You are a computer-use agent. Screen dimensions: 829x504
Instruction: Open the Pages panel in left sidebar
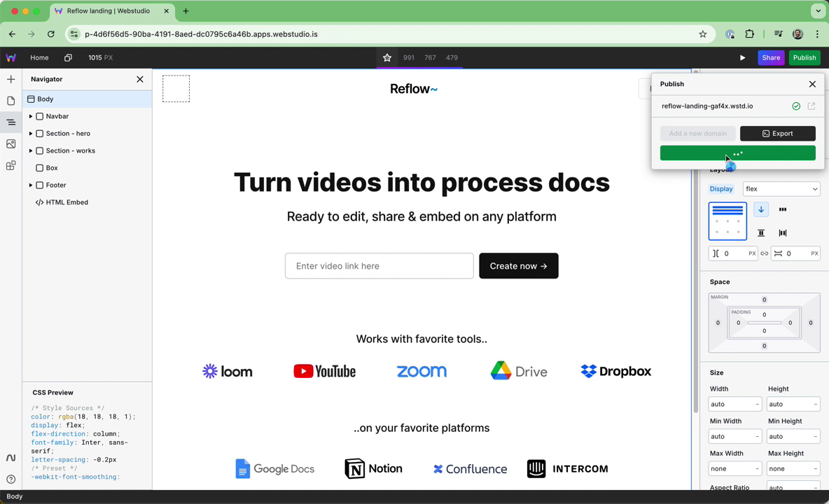(x=11, y=101)
